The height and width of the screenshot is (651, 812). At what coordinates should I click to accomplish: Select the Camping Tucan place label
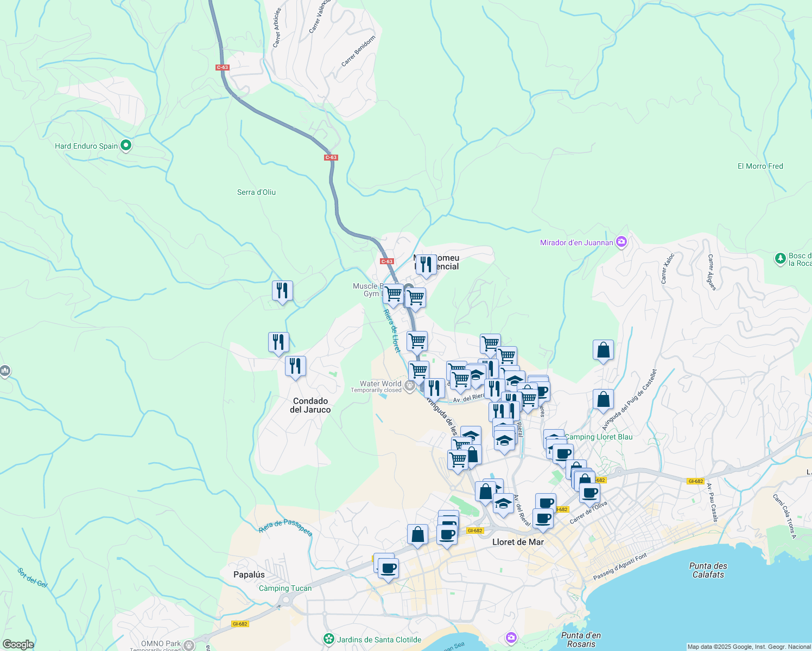285,588
